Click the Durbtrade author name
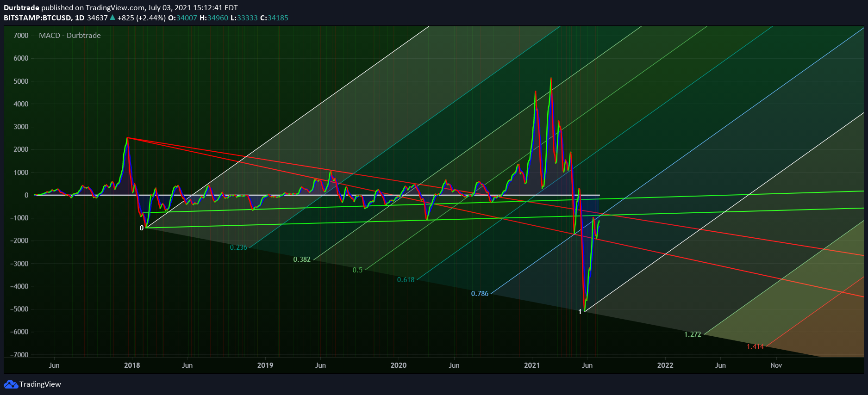 point(21,8)
